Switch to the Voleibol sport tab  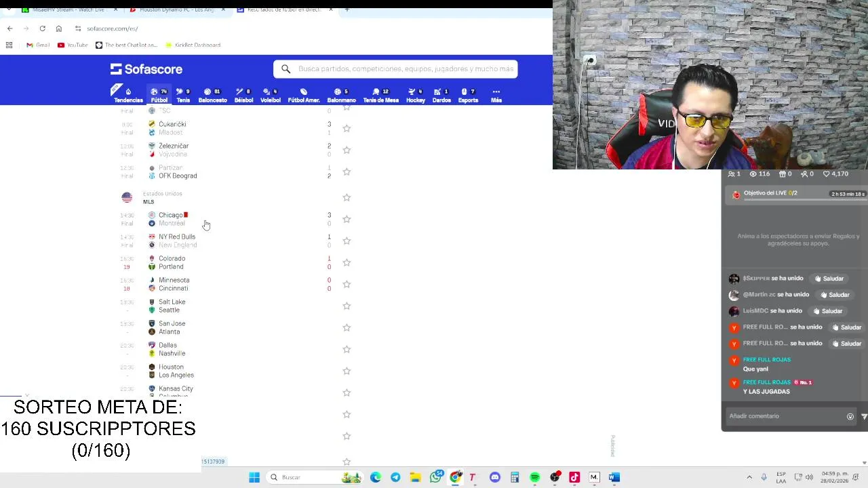click(271, 96)
